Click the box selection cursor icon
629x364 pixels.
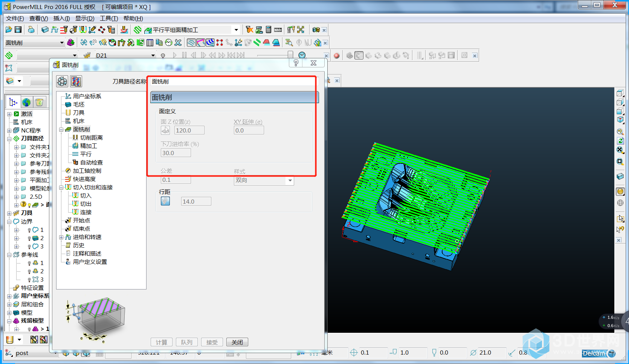[x=620, y=218]
